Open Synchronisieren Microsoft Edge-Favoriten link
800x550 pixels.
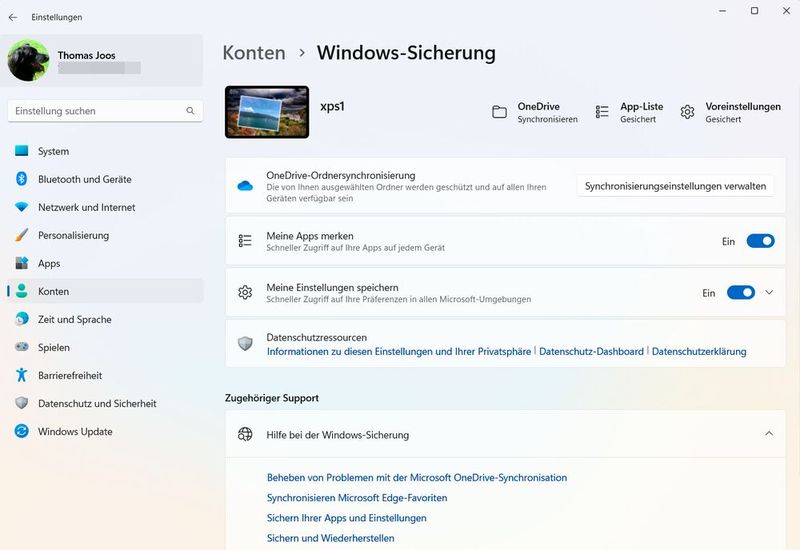(356, 498)
